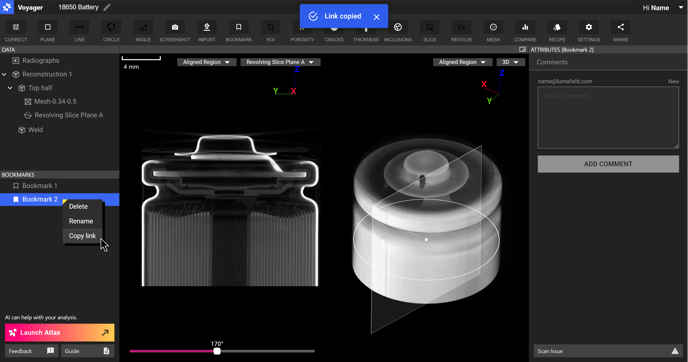Focus the Add a comment text box
688x362 pixels.
point(608,118)
